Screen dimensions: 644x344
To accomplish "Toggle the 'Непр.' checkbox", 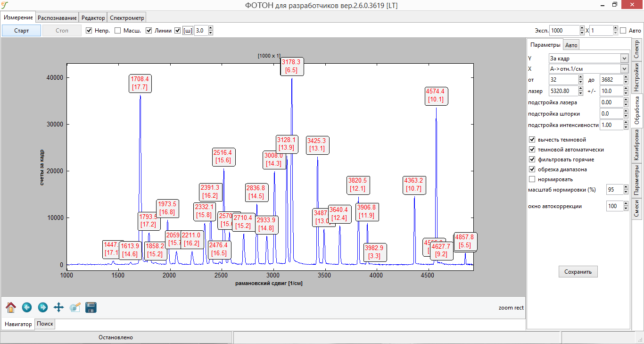I will (x=89, y=31).
